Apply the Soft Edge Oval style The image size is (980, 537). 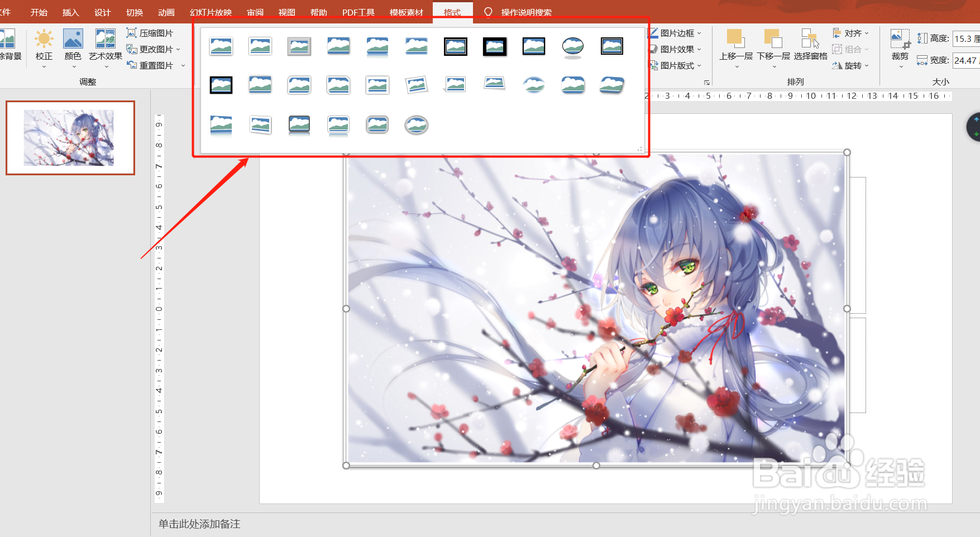point(534,85)
